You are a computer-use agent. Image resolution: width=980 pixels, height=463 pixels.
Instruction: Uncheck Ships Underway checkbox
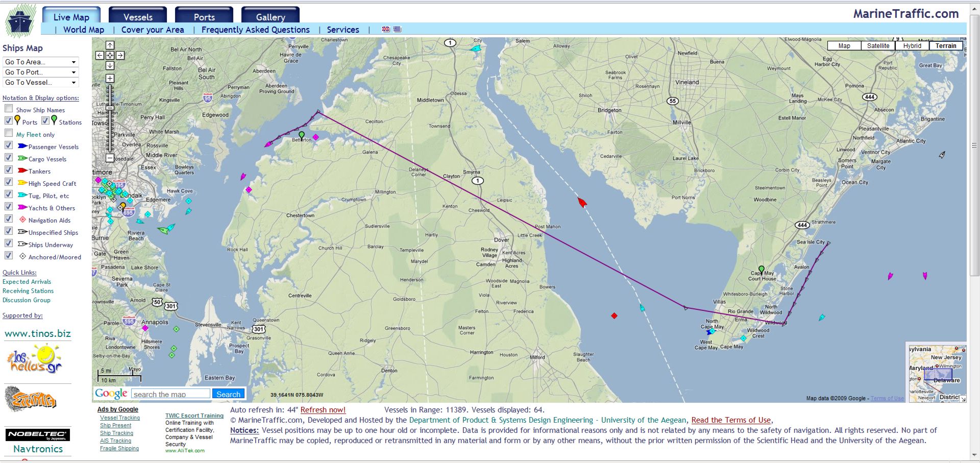click(9, 243)
